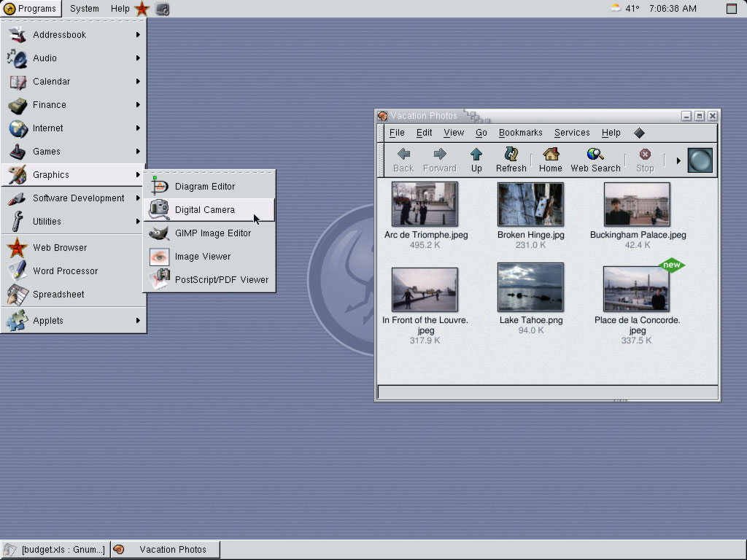Switch to budget.xls taskbar button
The image size is (747, 560).
[x=55, y=550]
